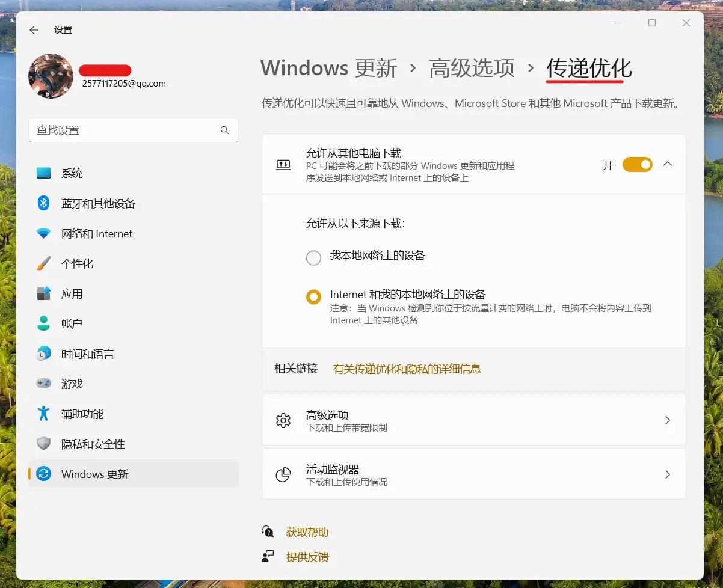The width and height of the screenshot is (723, 588).
Task: Open the 获取帮助 link
Action: click(x=307, y=532)
